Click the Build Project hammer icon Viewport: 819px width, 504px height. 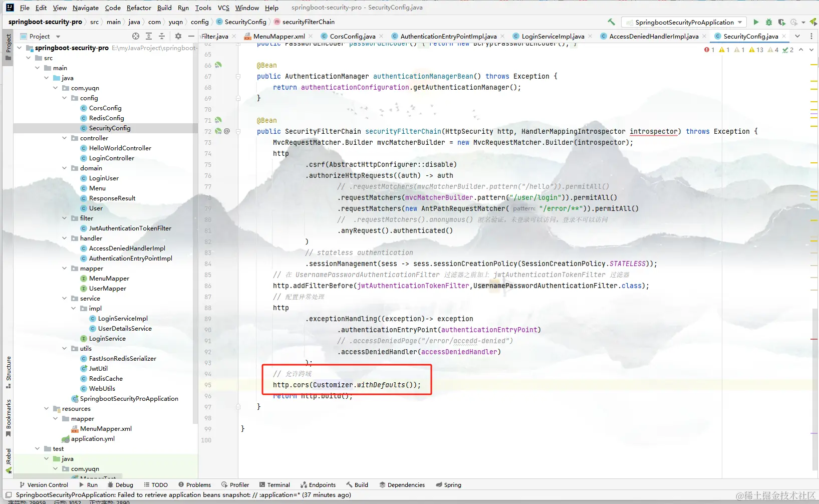[611, 22]
